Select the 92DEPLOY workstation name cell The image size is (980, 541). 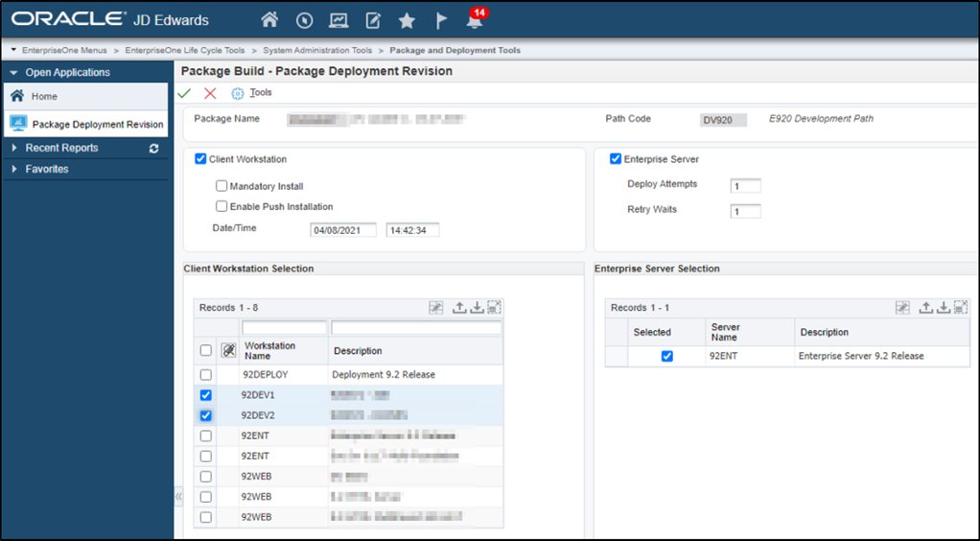pos(285,375)
